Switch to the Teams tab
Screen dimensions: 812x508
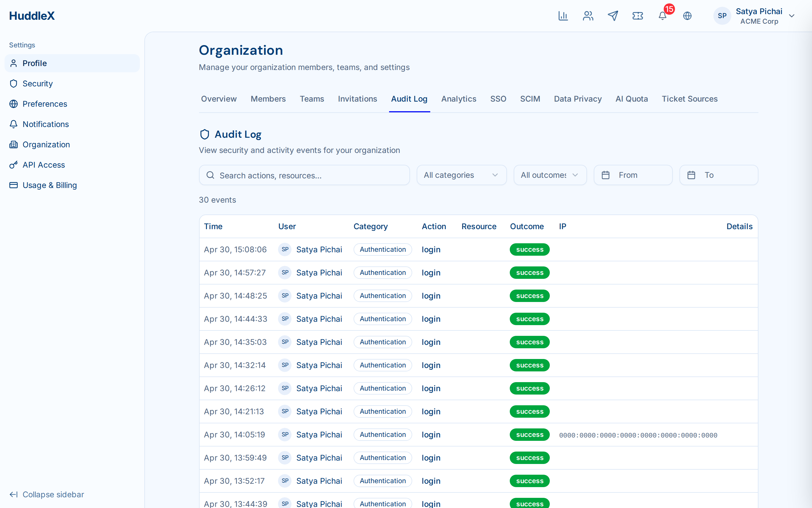coord(312,99)
